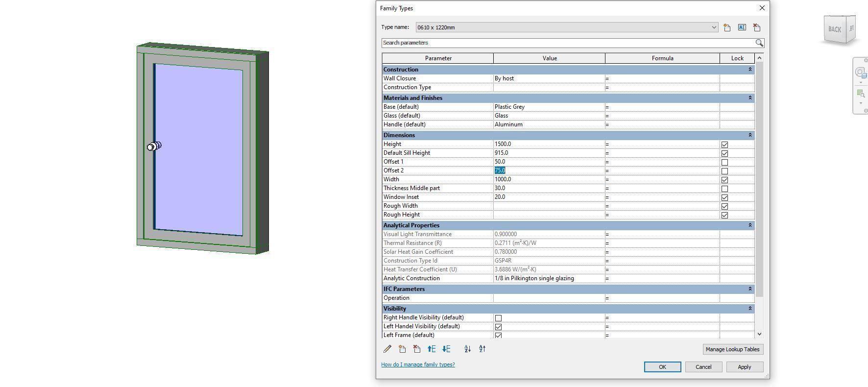Click the Construction Type value cell
The width and height of the screenshot is (868, 387).
549,87
